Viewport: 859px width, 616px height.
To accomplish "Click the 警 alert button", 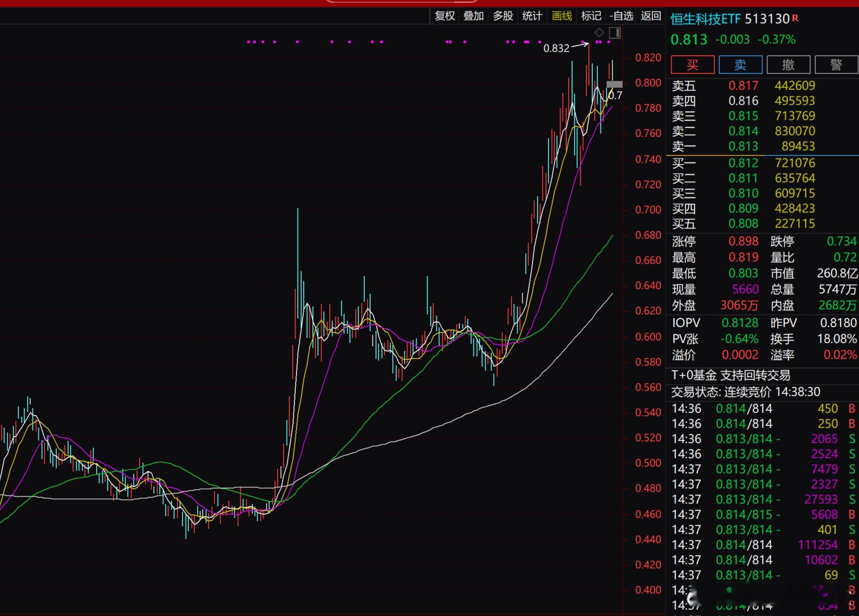I will [x=836, y=64].
